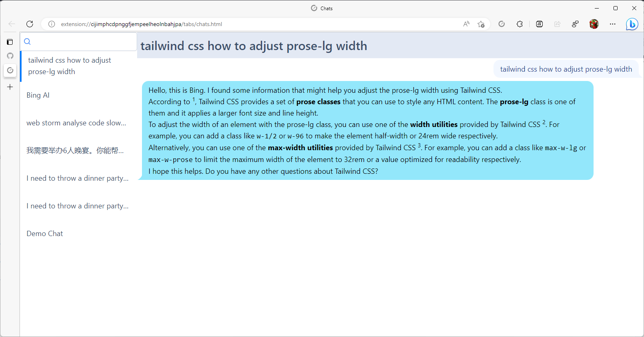The image size is (644, 337).
Task: Click bold 'prose classes' text in reply
Action: 318,102
